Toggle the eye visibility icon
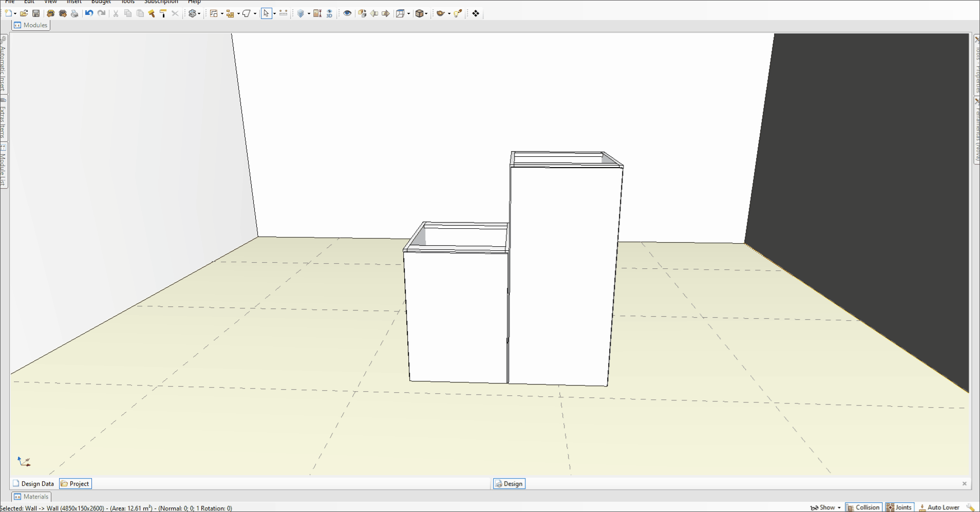This screenshot has height=512, width=980. [x=347, y=13]
